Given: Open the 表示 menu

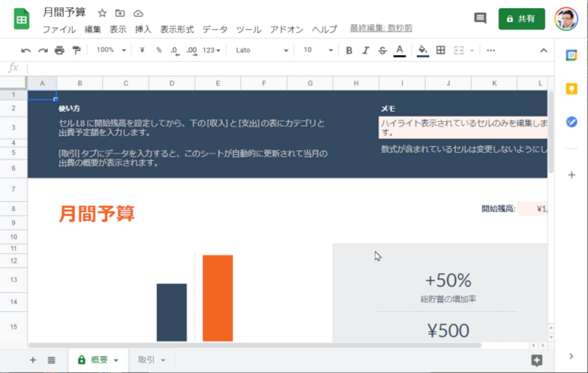Looking at the screenshot, I should (x=118, y=29).
